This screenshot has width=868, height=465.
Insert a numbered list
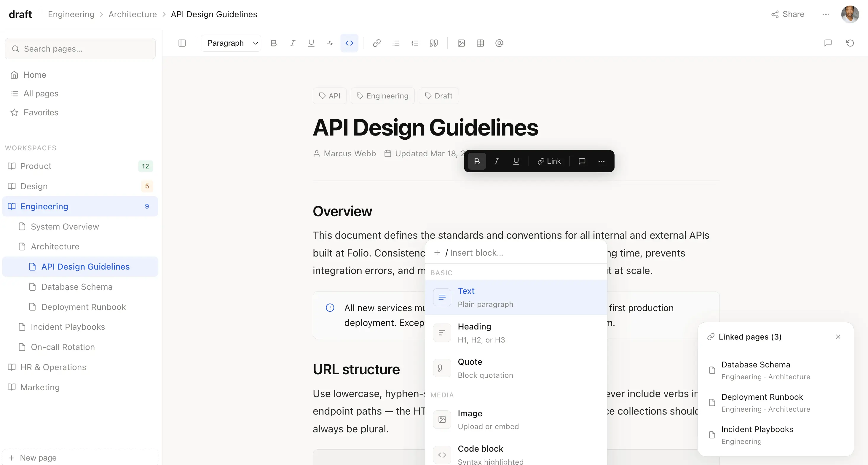point(415,43)
